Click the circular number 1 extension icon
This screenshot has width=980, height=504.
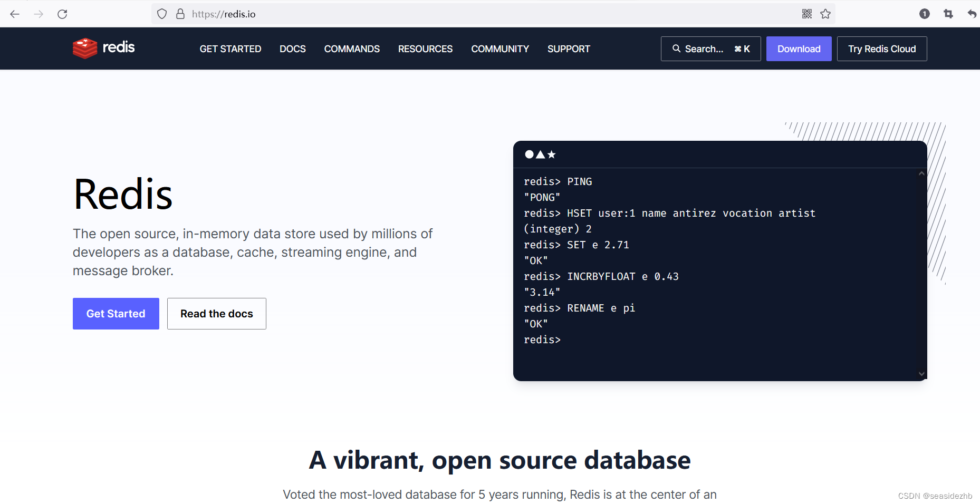coord(925,14)
